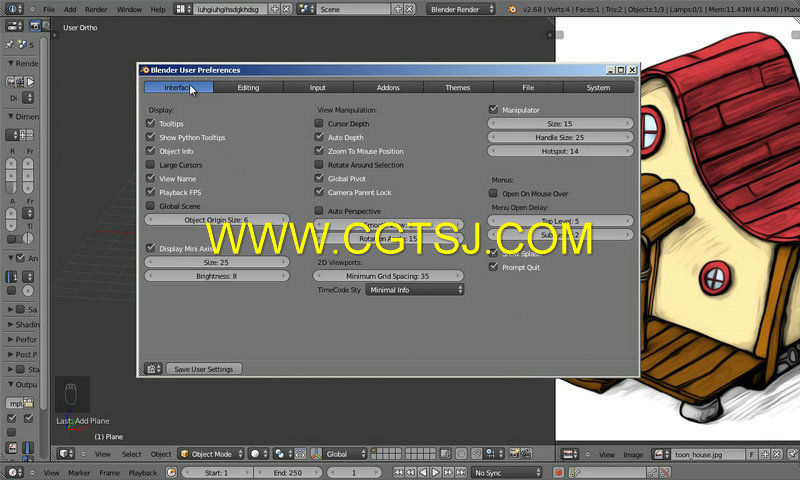Open the System preferences tab
The image size is (800, 480).
click(x=598, y=87)
